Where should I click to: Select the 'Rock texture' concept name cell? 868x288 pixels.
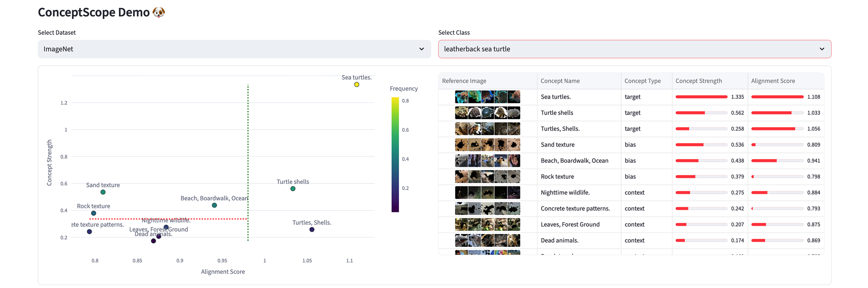pyautogui.click(x=579, y=177)
